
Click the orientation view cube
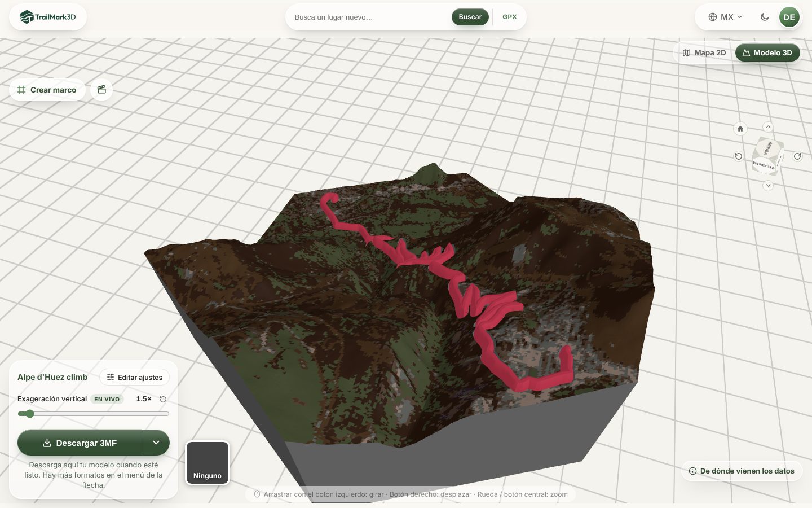767,156
